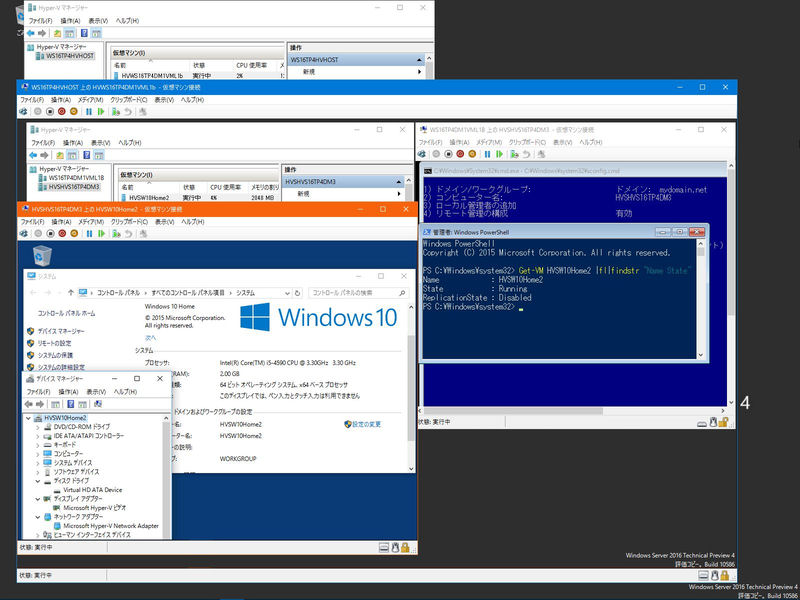Click Refresh button beside the System window address bar
This screenshot has height=600, width=800.
point(298,293)
